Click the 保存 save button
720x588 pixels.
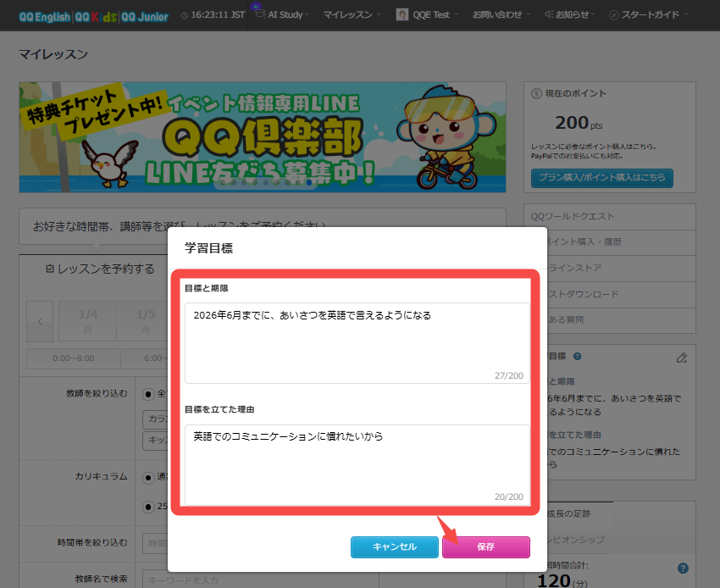click(x=485, y=547)
